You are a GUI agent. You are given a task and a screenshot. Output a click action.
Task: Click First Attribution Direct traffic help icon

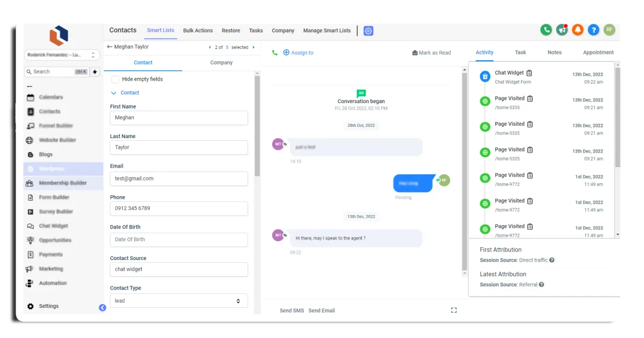(x=552, y=260)
